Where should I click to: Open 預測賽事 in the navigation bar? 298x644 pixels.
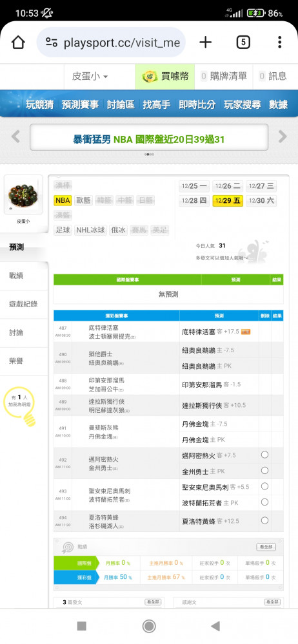[80, 104]
